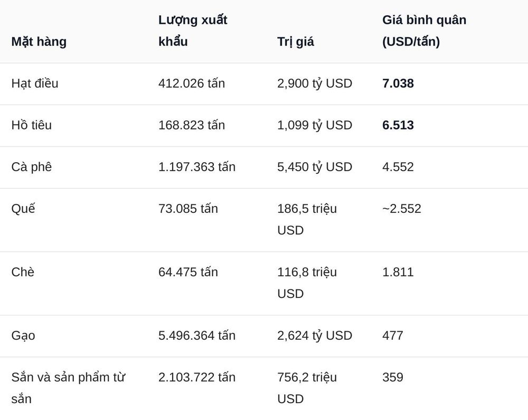Click the Hồ tiêu row label
The image size is (528, 420).
(x=31, y=125)
